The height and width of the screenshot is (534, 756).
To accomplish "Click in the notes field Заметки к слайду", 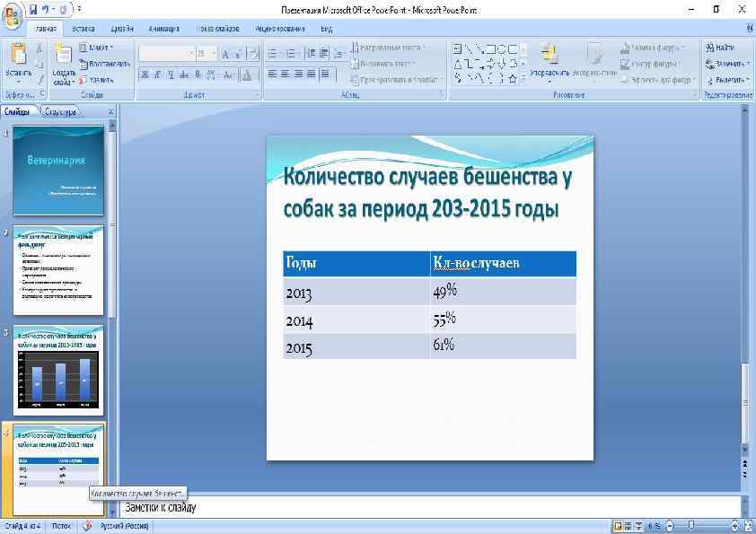I will tap(429, 507).
